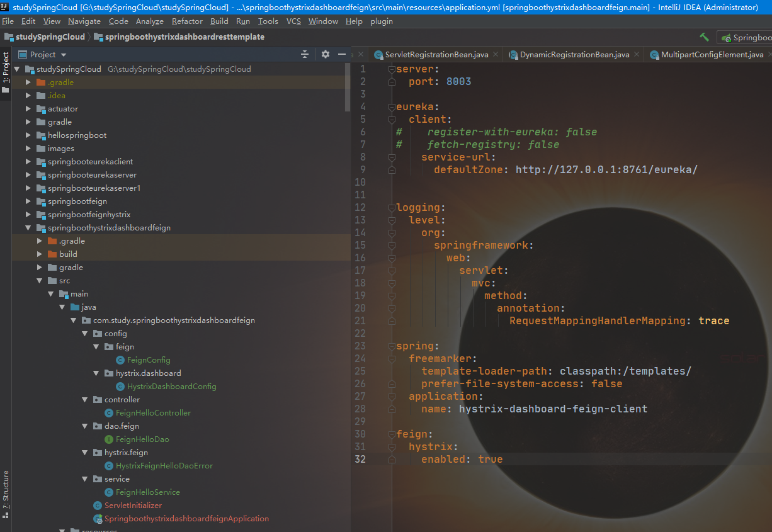
Task: Fold the eureka block at line 4
Action: point(392,107)
